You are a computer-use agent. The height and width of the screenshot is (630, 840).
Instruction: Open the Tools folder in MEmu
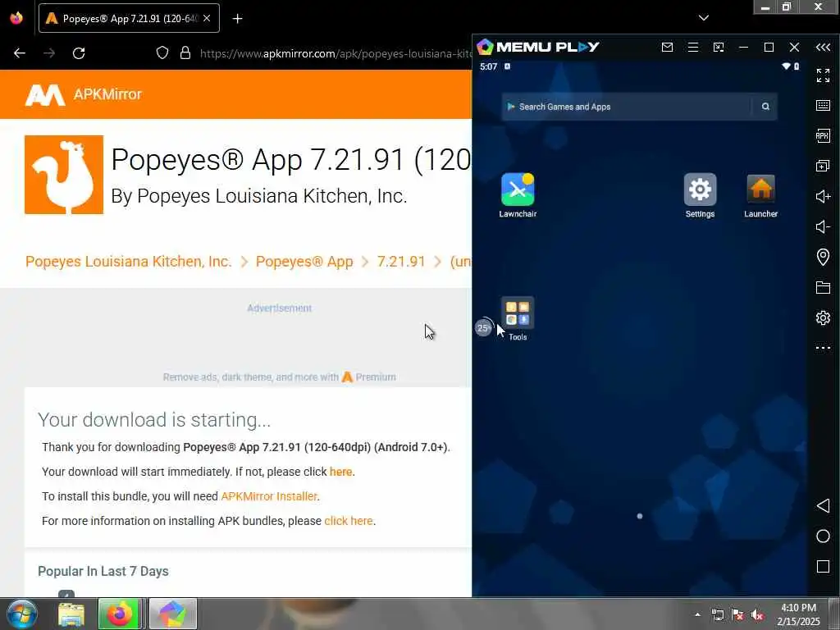point(518,318)
